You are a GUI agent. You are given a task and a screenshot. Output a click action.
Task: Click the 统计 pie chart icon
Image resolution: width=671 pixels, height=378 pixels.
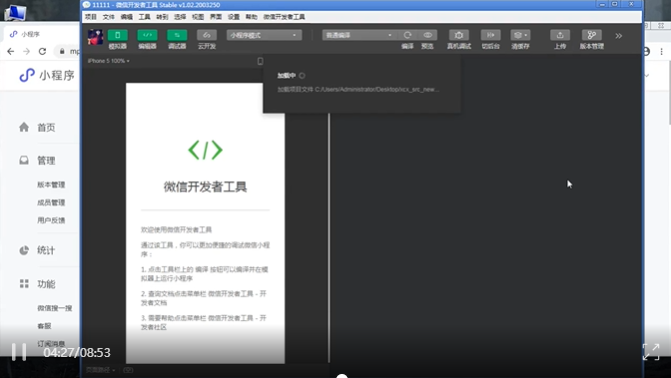coord(24,250)
